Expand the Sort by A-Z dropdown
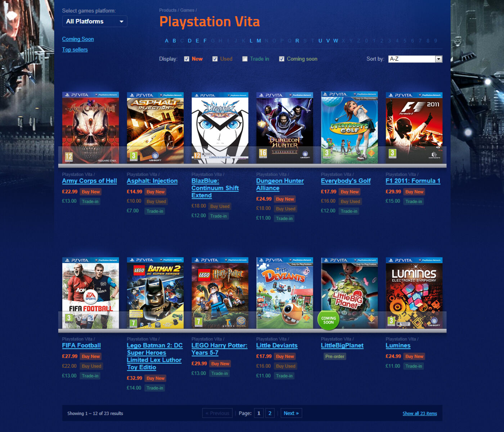The height and width of the screenshot is (432, 504). point(415,59)
